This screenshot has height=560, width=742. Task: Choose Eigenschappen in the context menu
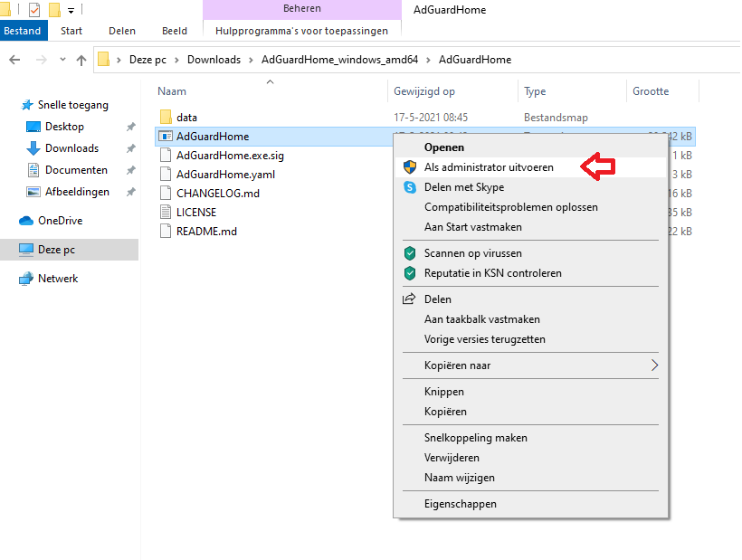[x=530, y=504]
